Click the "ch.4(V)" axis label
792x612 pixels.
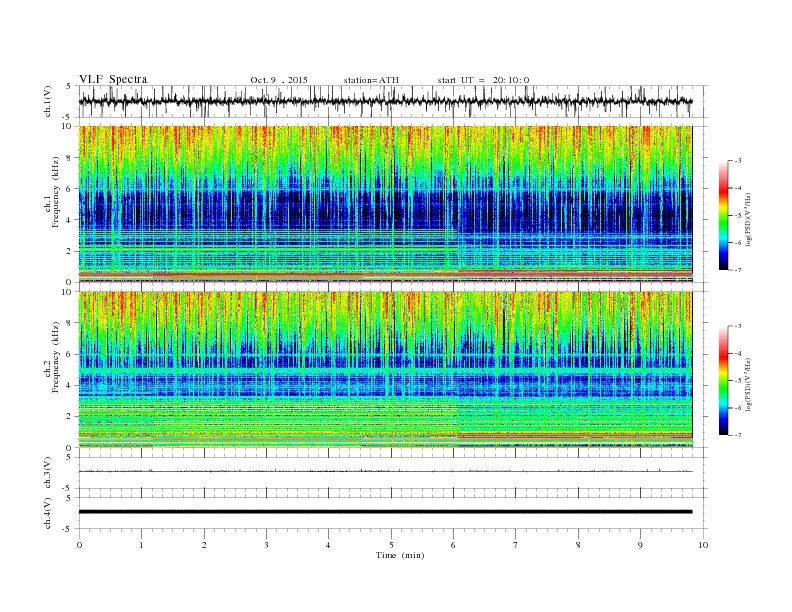48,513
